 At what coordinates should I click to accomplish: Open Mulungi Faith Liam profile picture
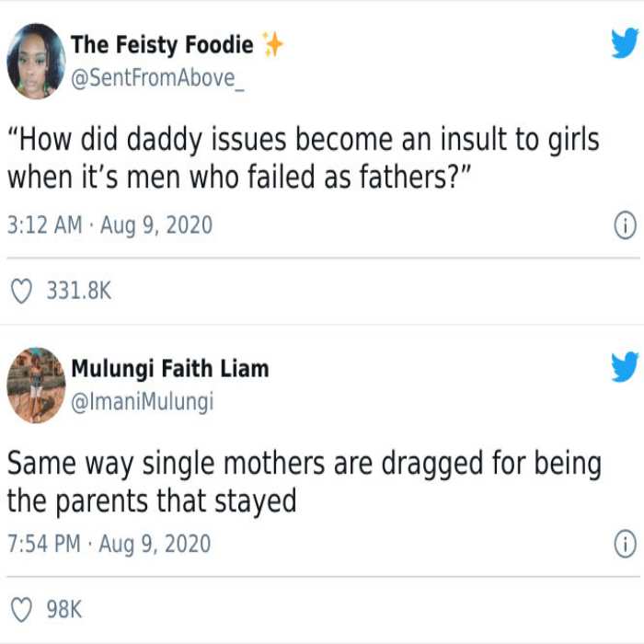(x=36, y=385)
